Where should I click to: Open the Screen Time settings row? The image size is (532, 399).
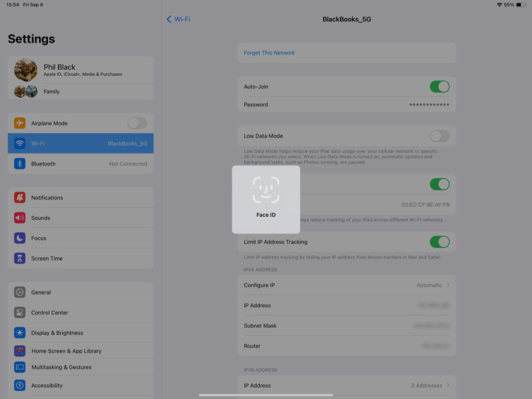click(80, 259)
